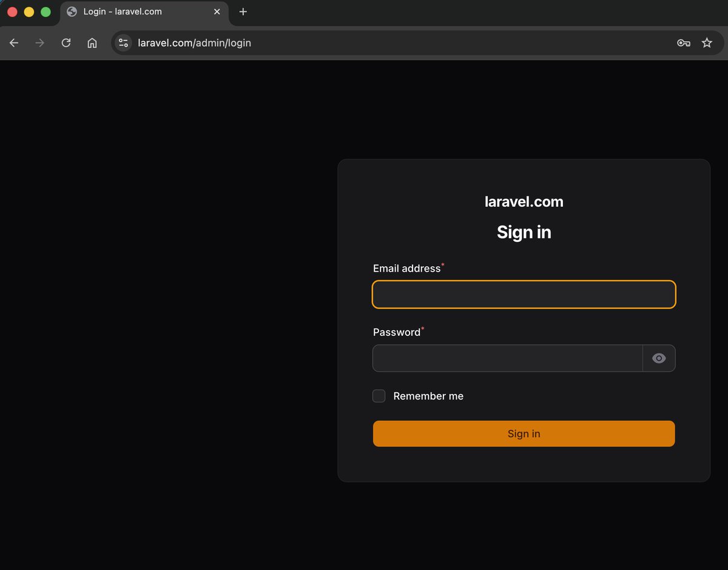This screenshot has height=570, width=728.
Task: Click the globe favicon on the login tab
Action: click(71, 11)
